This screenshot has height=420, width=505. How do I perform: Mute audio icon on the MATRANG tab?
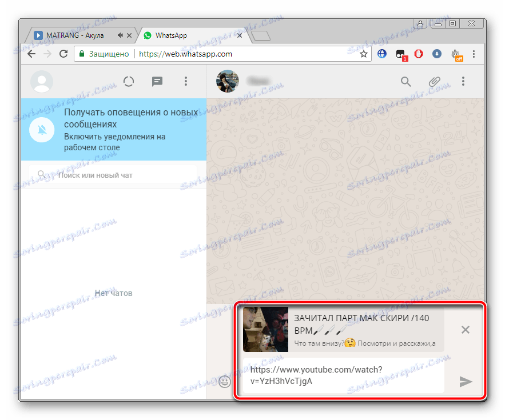[120, 35]
